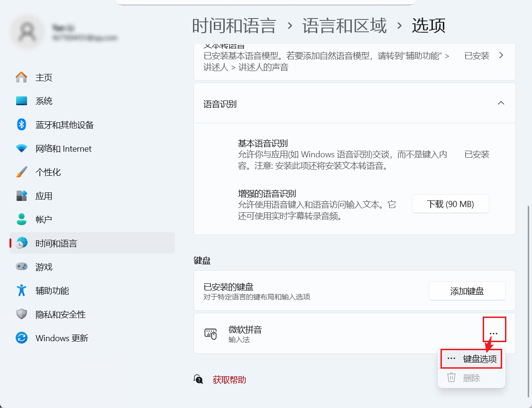Click the 增强的语音识别 heading text
Screen dimensions: 532x408
point(266,194)
